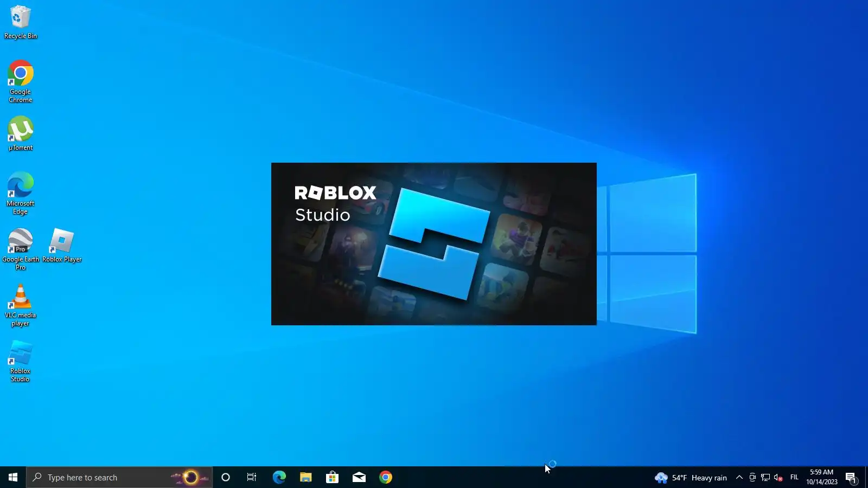
Task: Launch Microsoft Edge from the taskbar
Action: 279,477
